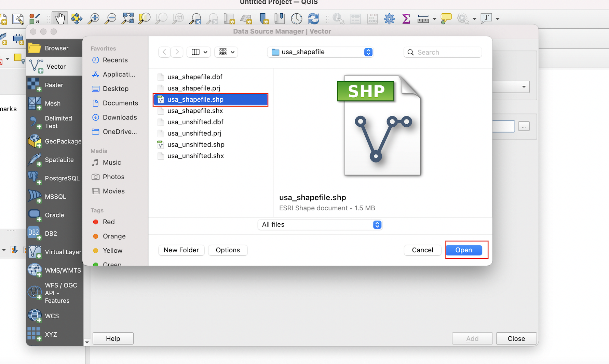Select the Orange tag swatch
This screenshot has height=364, width=609.
(x=95, y=236)
